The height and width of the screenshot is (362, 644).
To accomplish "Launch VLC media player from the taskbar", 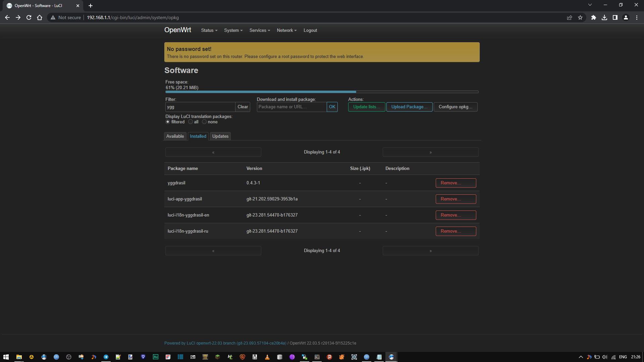I will (267, 357).
